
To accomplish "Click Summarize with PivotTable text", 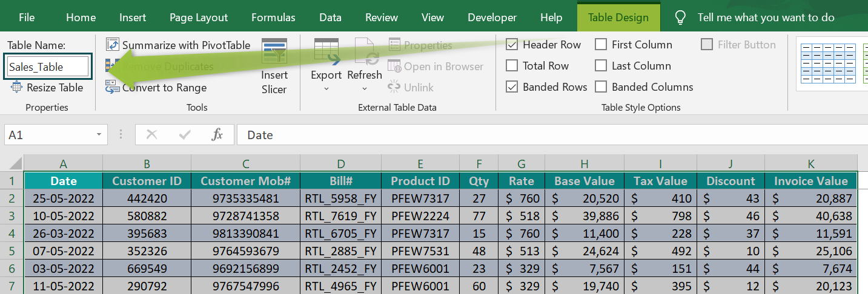I will click(187, 45).
